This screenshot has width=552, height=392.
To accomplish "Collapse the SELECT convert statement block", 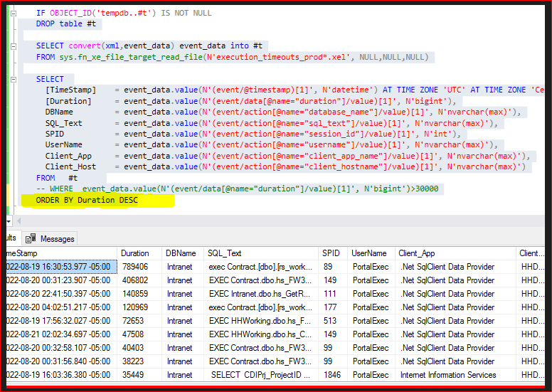I will (13, 46).
